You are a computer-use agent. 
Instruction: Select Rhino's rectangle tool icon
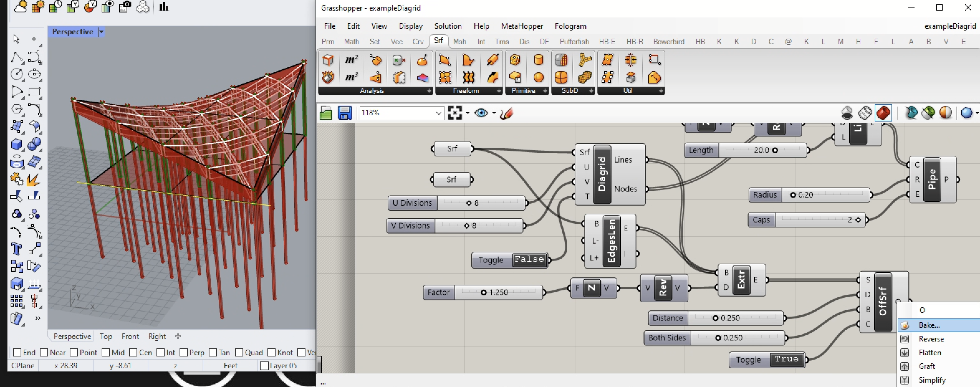tap(34, 92)
